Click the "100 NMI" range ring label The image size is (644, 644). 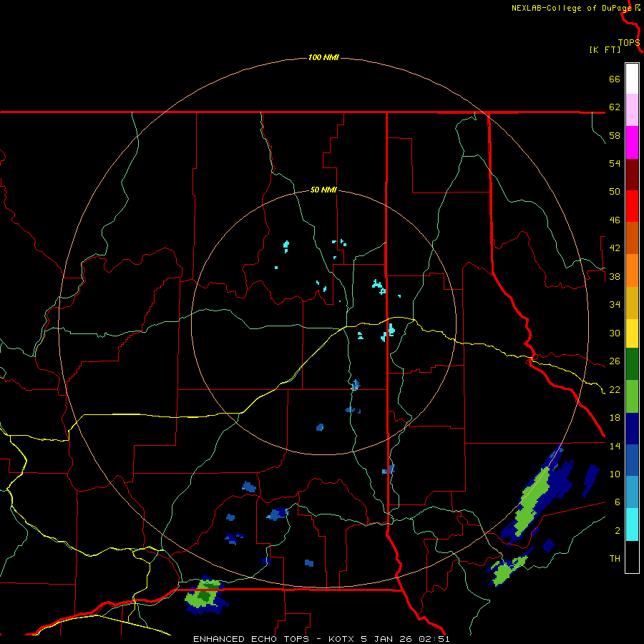[x=323, y=57]
